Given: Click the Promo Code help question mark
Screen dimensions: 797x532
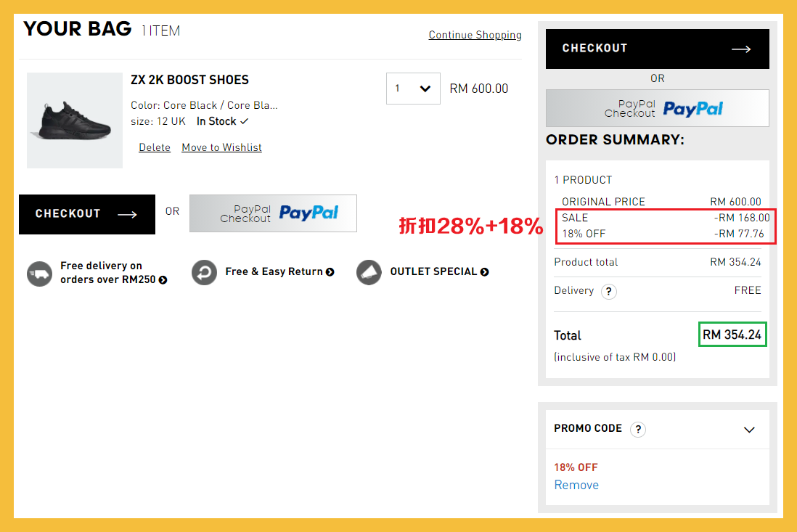Looking at the screenshot, I should (638, 430).
